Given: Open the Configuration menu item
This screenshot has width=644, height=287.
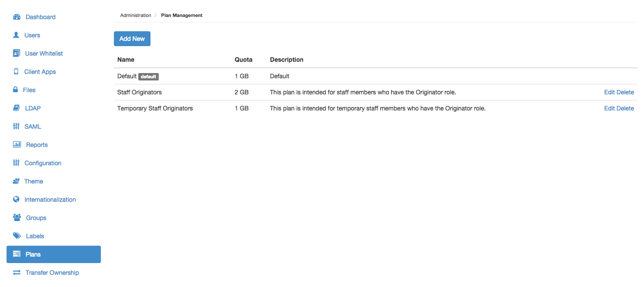Looking at the screenshot, I should coord(43,163).
